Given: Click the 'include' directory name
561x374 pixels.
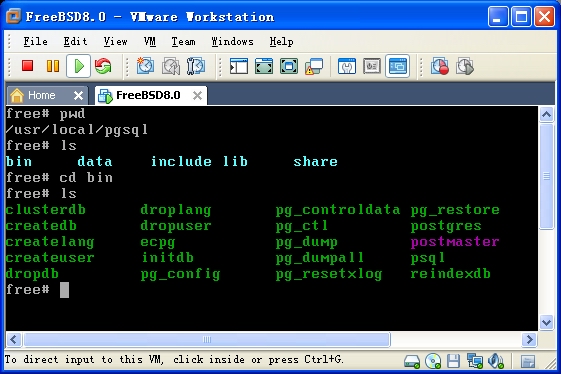Looking at the screenshot, I should [x=181, y=161].
